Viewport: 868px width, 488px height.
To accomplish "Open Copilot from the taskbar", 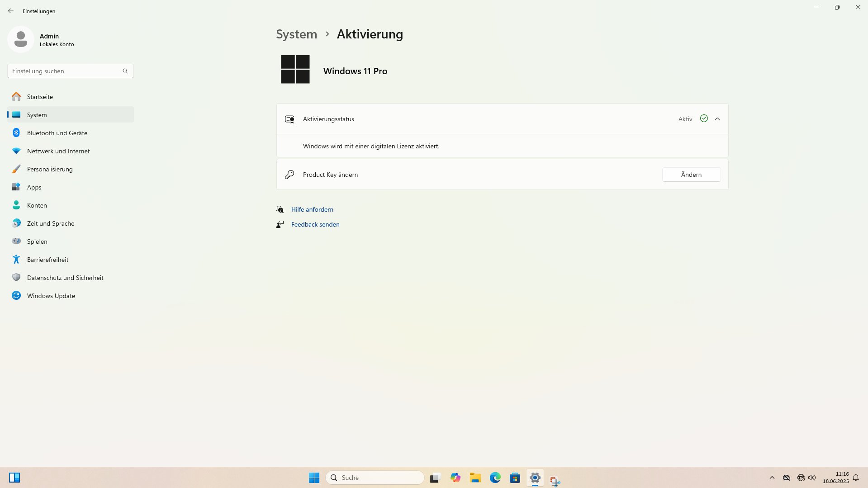I will pyautogui.click(x=455, y=477).
